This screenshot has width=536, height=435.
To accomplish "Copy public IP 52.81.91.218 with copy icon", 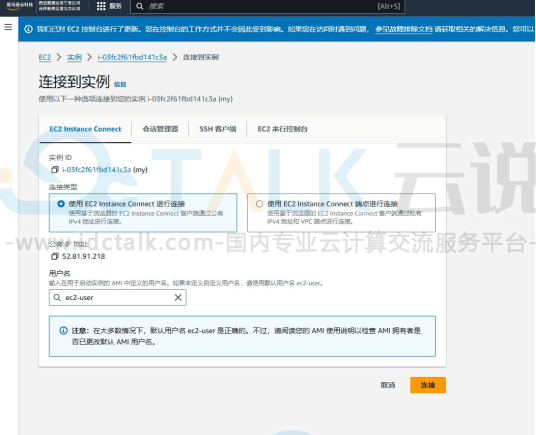I will pyautogui.click(x=55, y=256).
